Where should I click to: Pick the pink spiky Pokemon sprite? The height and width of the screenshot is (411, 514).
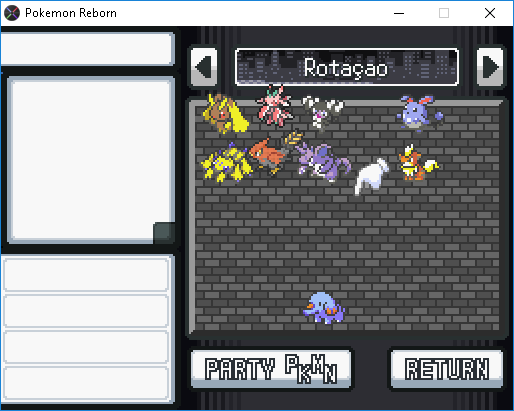click(275, 106)
